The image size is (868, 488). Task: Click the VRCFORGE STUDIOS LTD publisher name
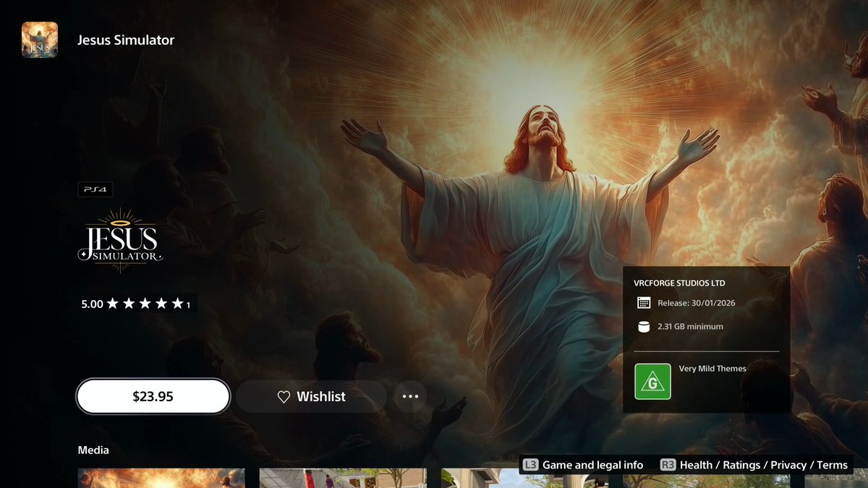point(679,283)
